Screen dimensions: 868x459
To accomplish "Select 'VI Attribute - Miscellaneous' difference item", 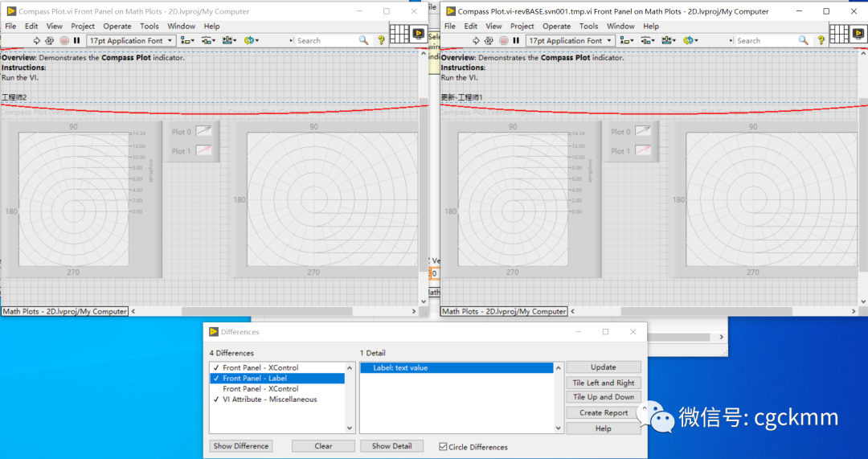I will [x=269, y=400].
